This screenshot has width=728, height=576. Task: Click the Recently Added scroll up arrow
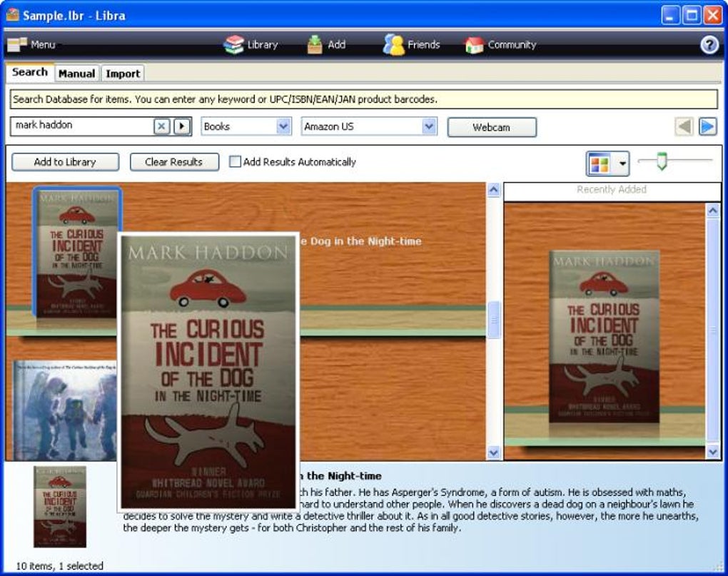click(x=713, y=211)
